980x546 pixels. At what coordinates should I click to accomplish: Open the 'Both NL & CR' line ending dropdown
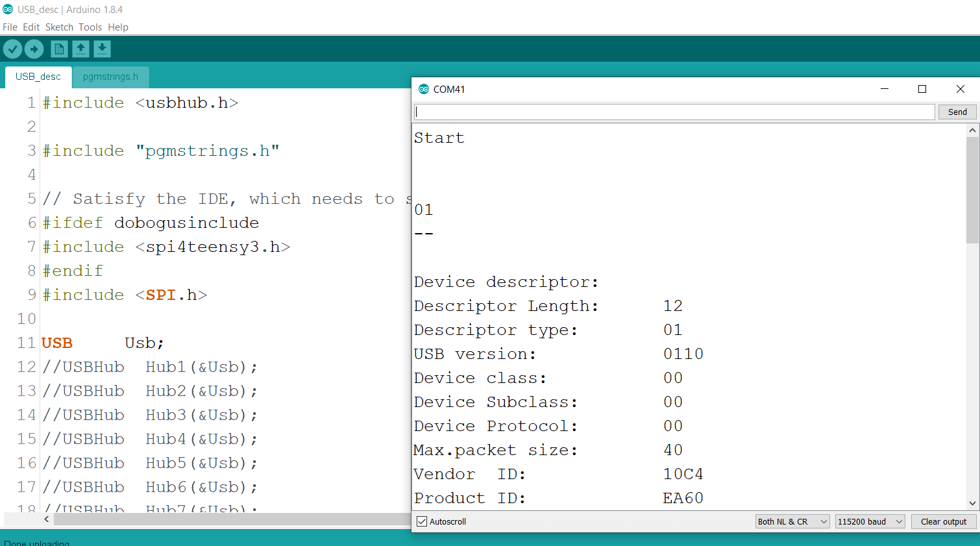[x=792, y=521]
